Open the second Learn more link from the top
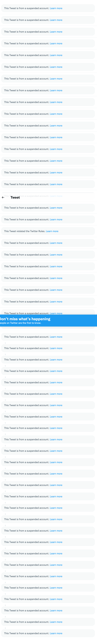Image resolution: width=97 pixels, height=644 pixels. coord(56,20)
